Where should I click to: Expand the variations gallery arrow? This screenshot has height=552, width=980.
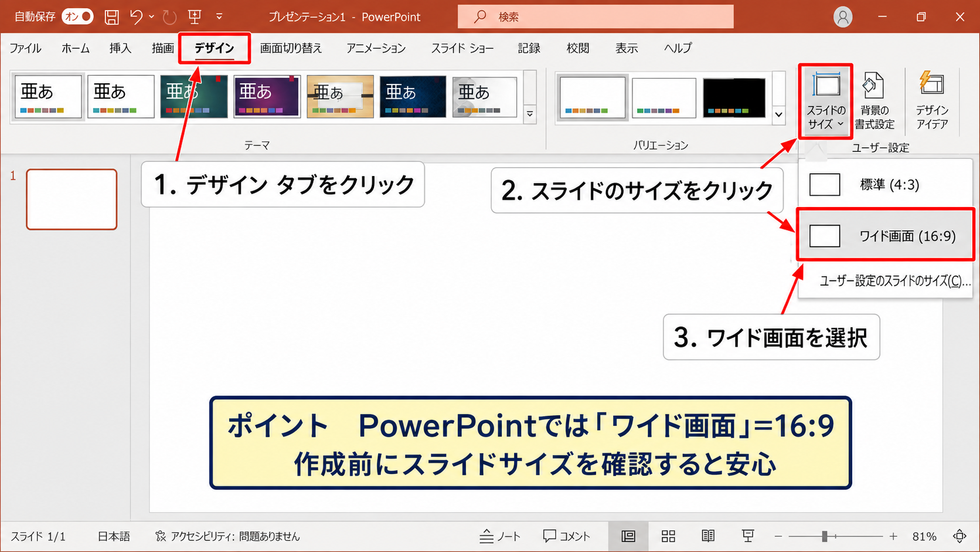[x=779, y=114]
